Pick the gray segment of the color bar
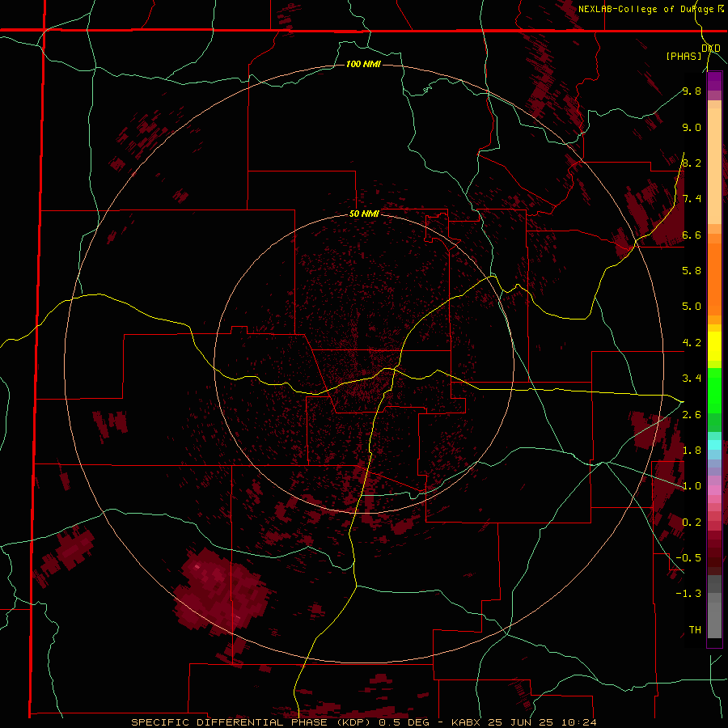Viewport: 728px width, 728px height. 714,608
